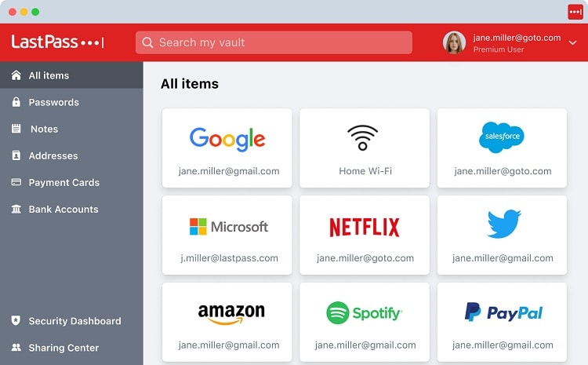Click the All items page heading
588x365 pixels.
click(190, 83)
